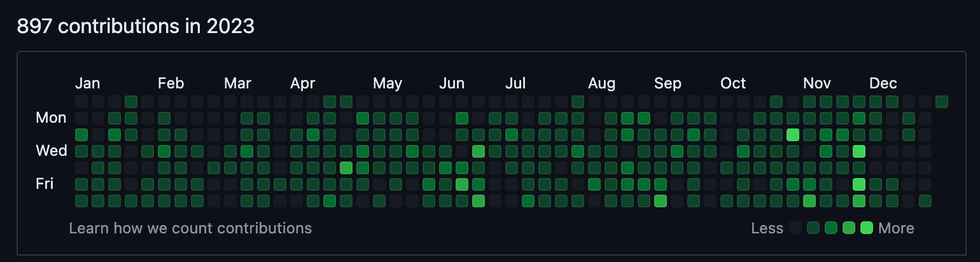Click the 'More' legend label

(x=896, y=228)
